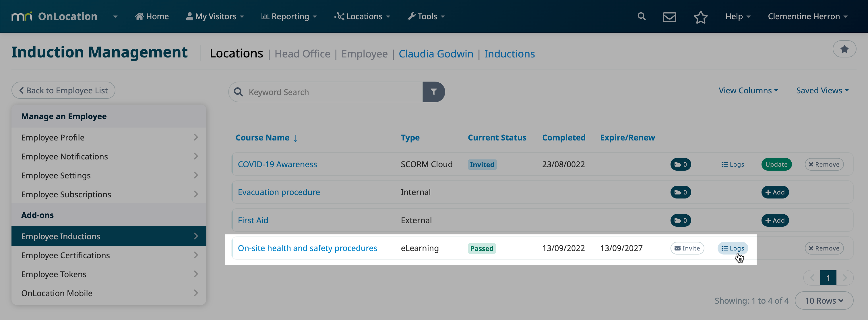
Task: Click Add for Evacuation procedure
Action: point(775,192)
